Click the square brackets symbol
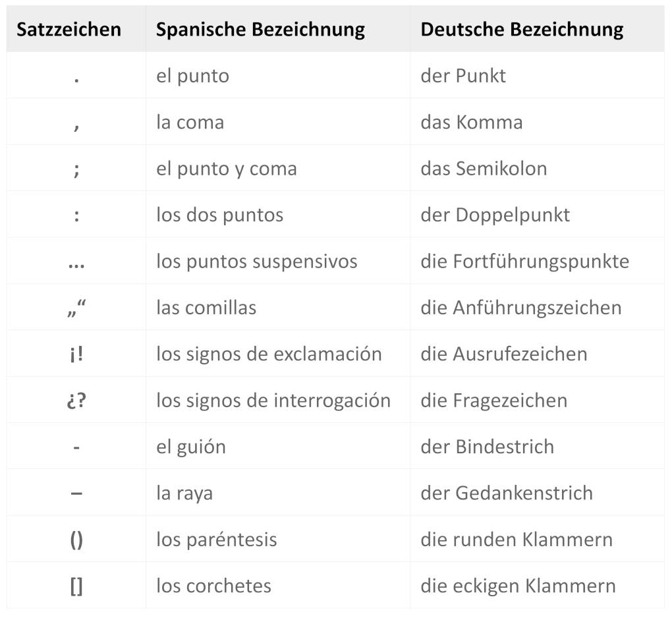Image resolution: width=672 pixels, height=618 pixels. [x=76, y=586]
